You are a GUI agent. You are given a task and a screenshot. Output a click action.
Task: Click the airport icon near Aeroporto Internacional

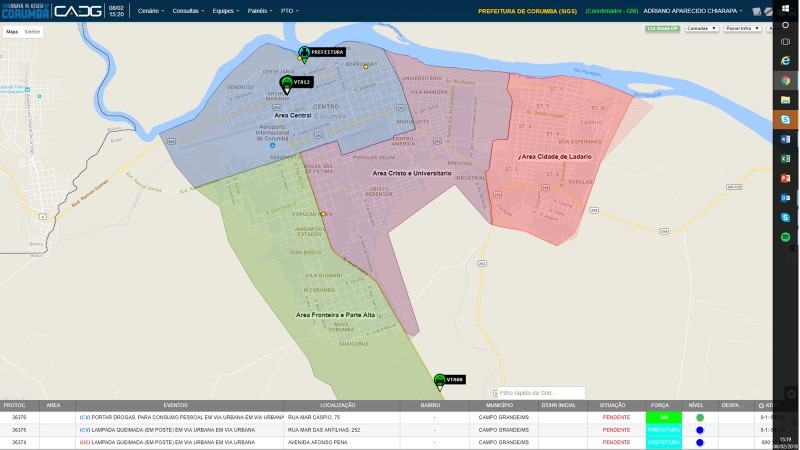272,145
